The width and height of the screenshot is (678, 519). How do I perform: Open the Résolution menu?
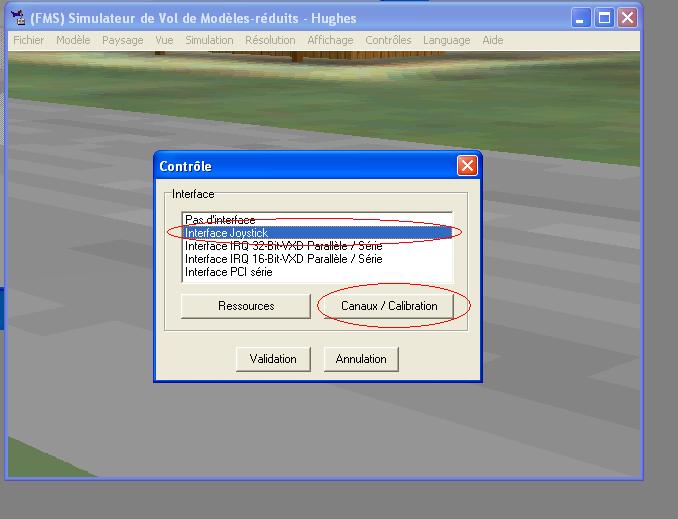[270, 40]
